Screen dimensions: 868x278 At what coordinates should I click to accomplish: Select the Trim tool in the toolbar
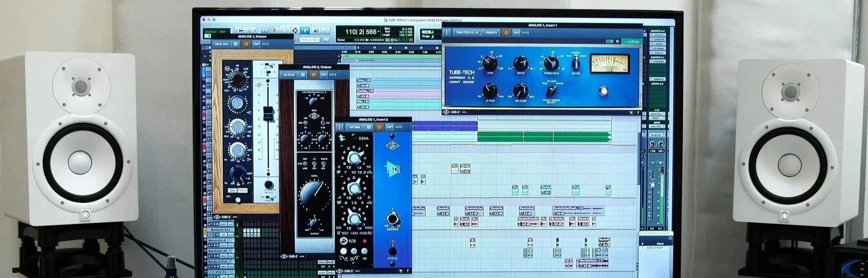point(285,30)
